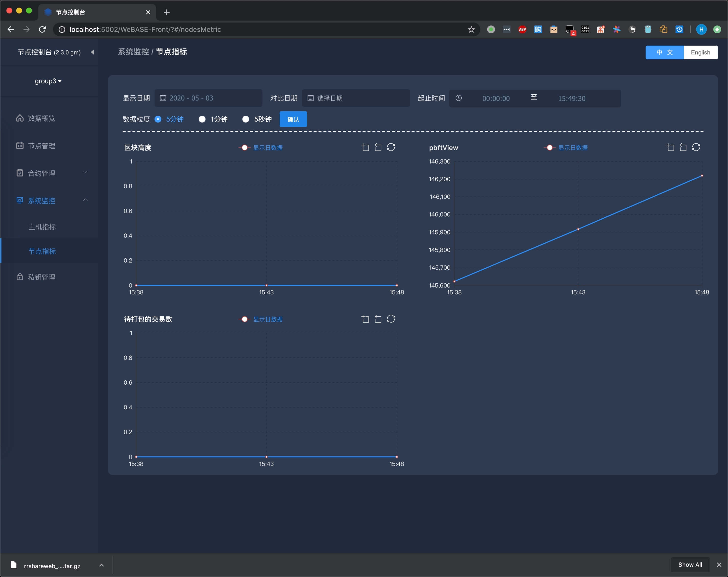Click calendar icon in 显示日期 field
The image size is (728, 577).
click(163, 98)
